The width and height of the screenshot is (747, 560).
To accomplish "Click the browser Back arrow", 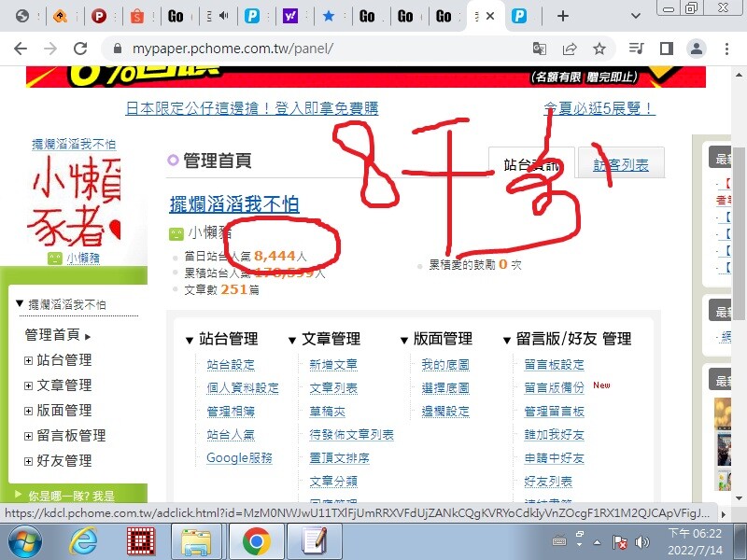I will coord(21,49).
